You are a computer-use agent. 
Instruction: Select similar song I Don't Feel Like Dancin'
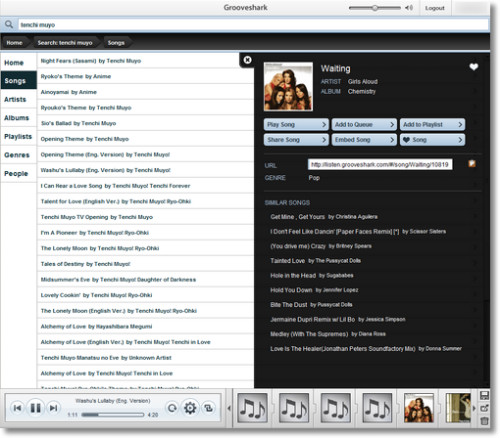tap(358, 231)
